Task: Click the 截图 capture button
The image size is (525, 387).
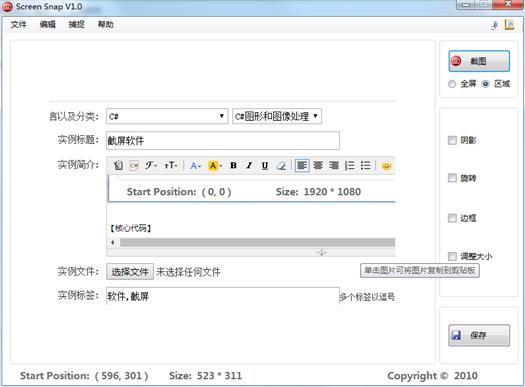Action: tap(479, 61)
